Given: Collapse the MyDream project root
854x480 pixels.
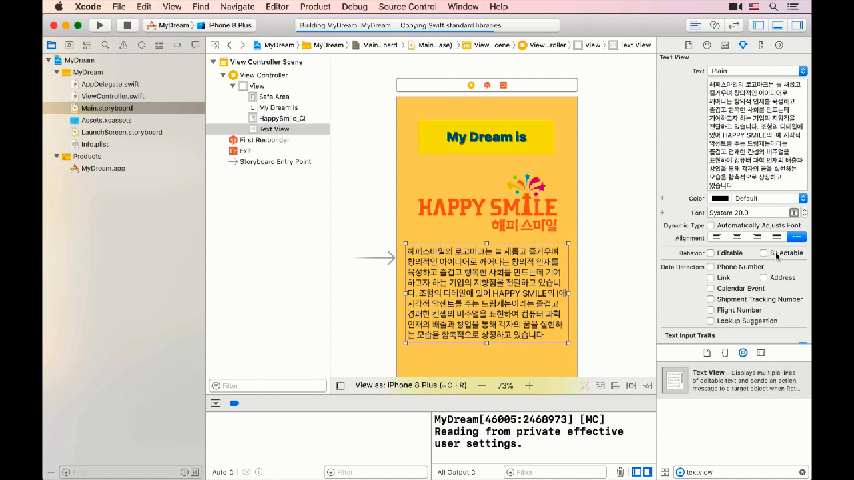Looking at the screenshot, I should point(49,60).
